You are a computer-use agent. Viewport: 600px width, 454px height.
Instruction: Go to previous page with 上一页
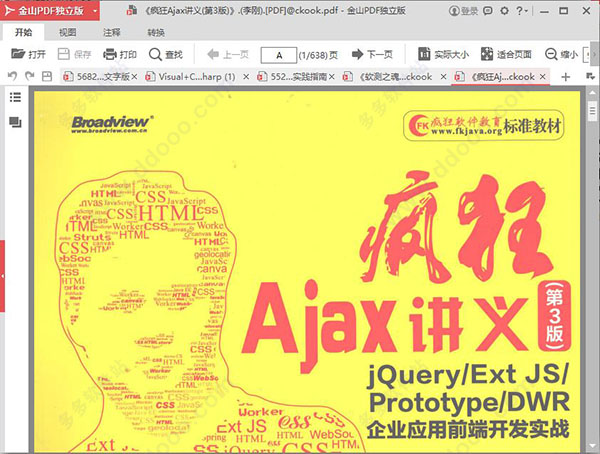tap(228, 54)
